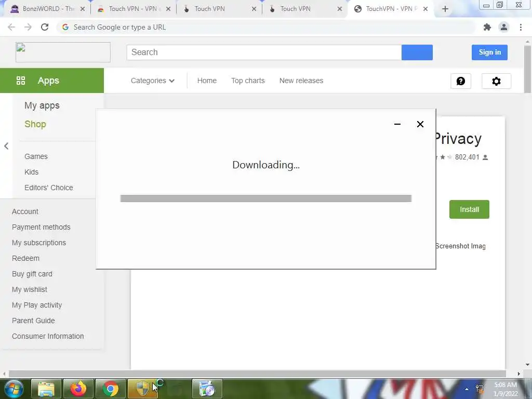Open the Apps green header

point(52,81)
